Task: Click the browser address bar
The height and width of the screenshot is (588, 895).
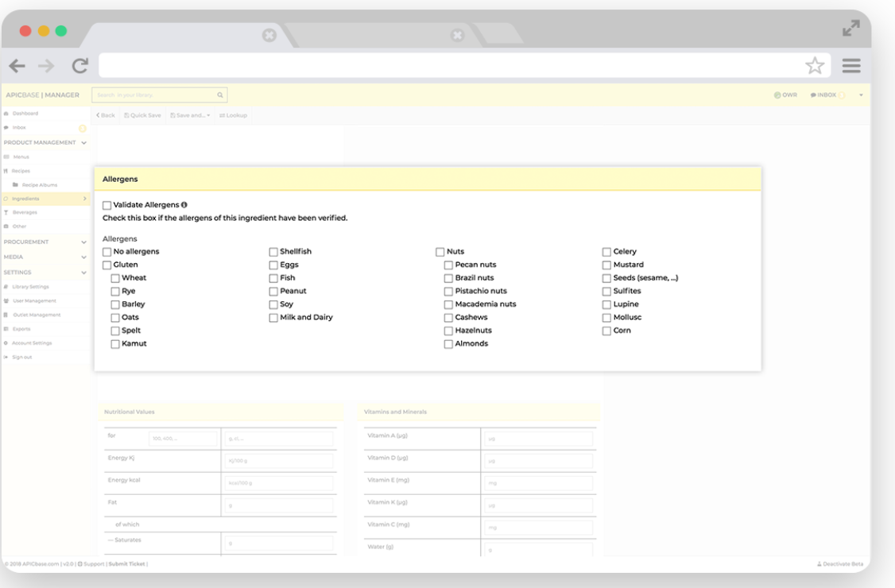Action: pos(465,66)
